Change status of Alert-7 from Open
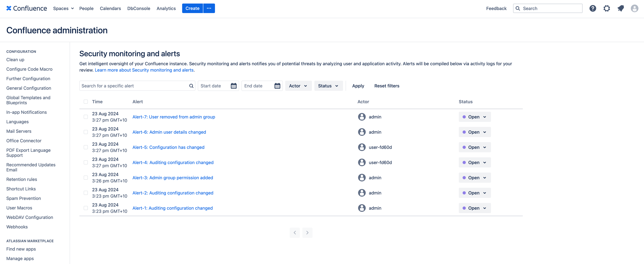 (475, 117)
